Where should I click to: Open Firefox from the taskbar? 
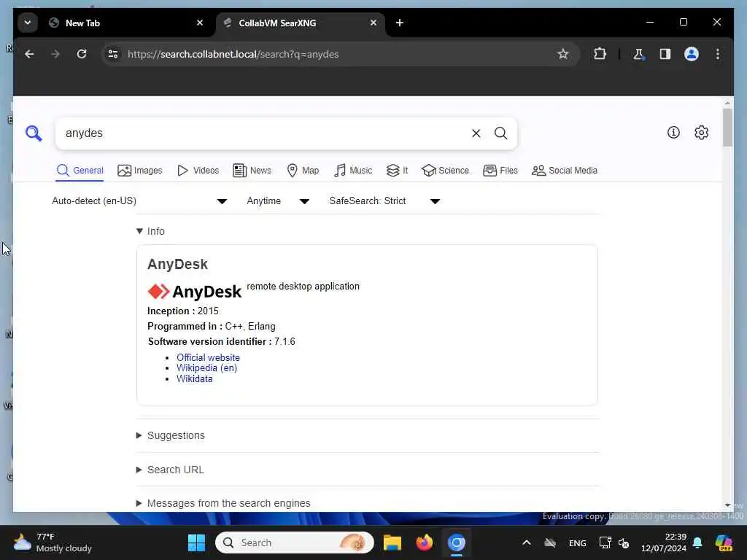tap(424, 542)
